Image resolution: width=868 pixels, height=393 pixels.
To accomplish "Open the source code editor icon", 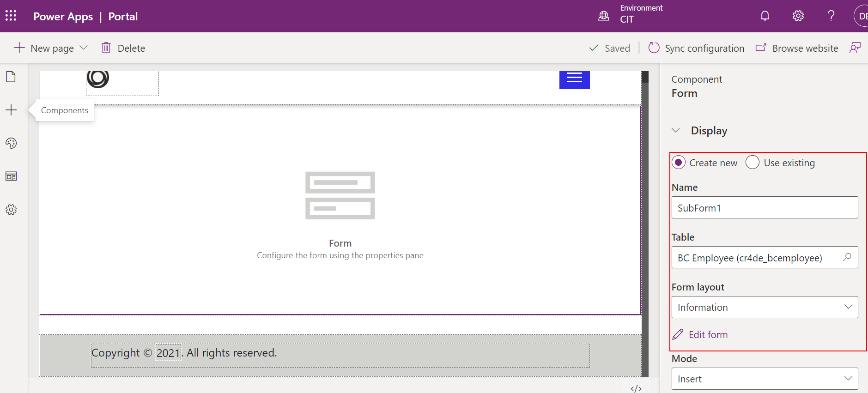I will 636,388.
